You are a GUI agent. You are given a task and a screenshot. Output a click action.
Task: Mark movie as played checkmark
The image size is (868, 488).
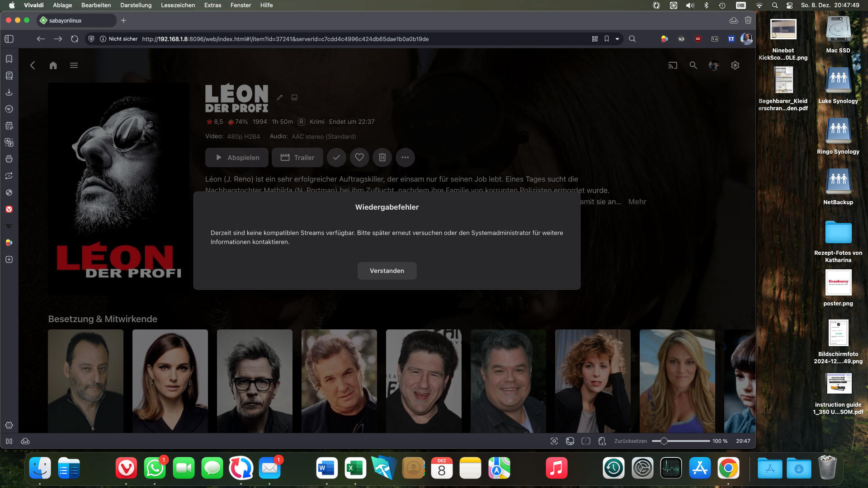(336, 158)
